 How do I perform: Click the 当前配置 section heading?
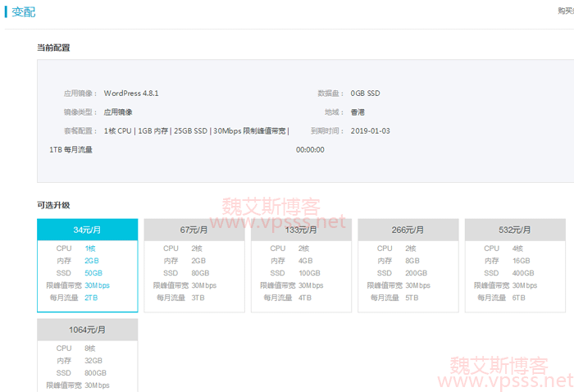(x=53, y=48)
